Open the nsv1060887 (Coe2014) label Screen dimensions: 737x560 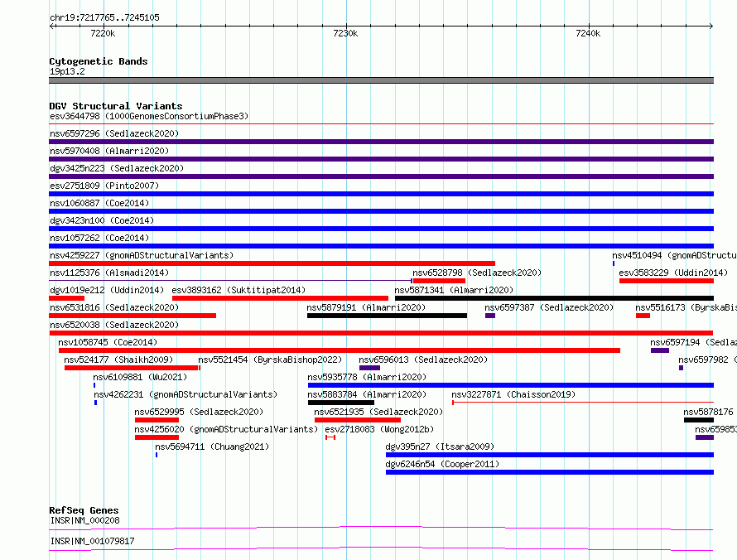99,203
